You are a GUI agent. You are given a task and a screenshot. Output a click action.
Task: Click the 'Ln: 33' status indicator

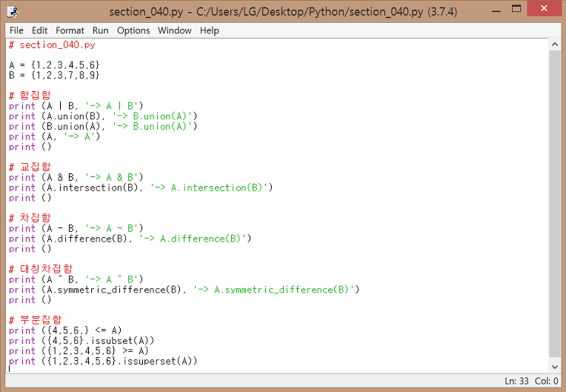click(x=516, y=381)
